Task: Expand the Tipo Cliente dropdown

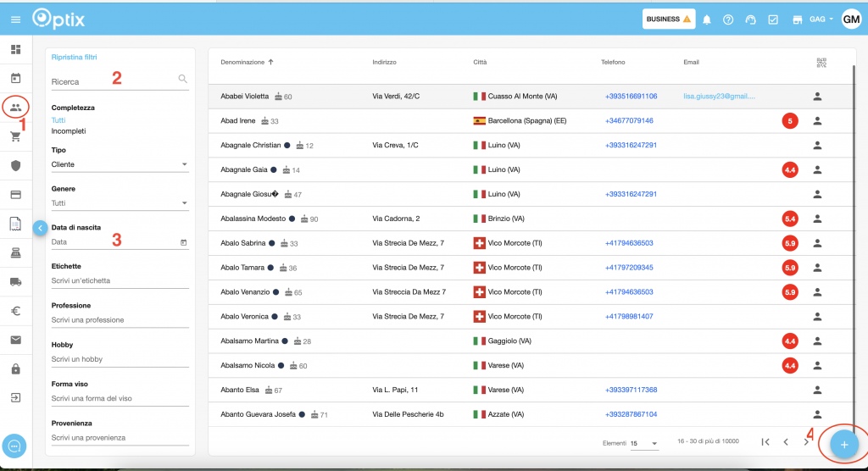Action: tap(120, 164)
